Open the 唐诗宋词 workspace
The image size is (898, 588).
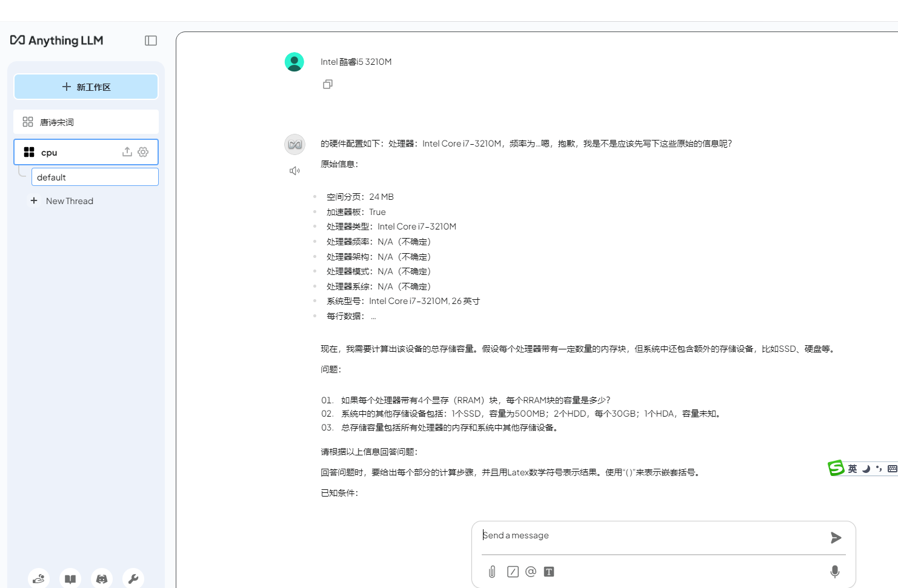[x=86, y=122]
